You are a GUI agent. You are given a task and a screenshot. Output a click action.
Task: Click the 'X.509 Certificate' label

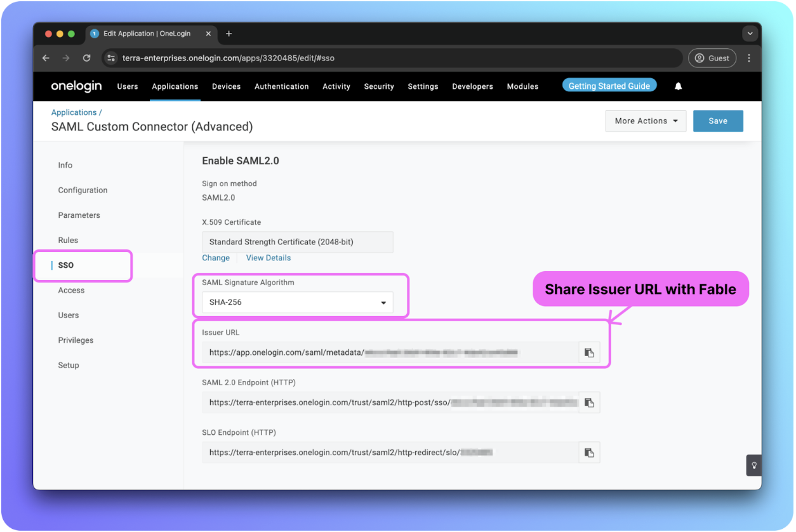pyautogui.click(x=232, y=222)
